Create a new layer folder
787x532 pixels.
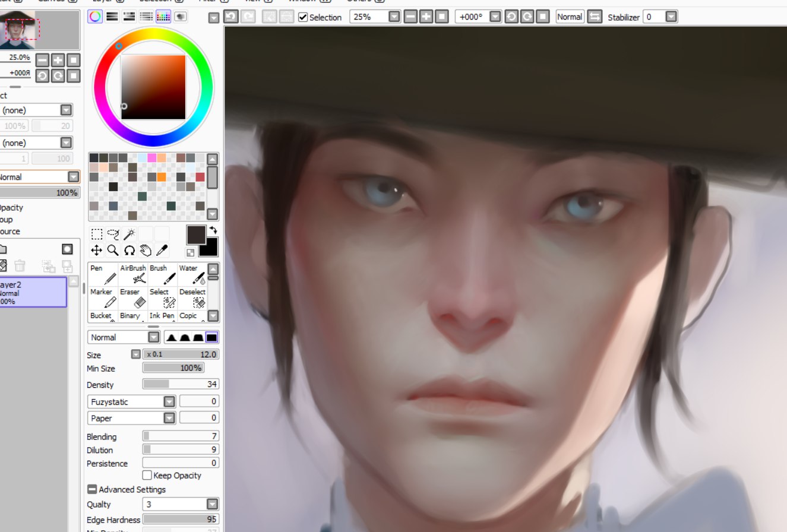coord(2,249)
